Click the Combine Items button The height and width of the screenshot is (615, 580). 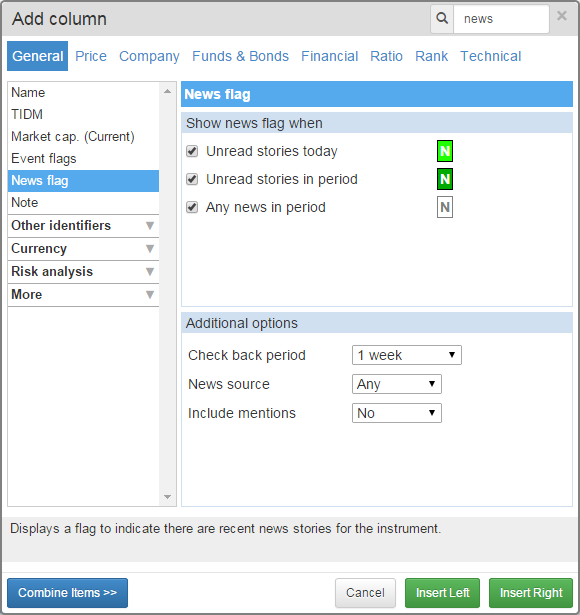[x=67, y=593]
